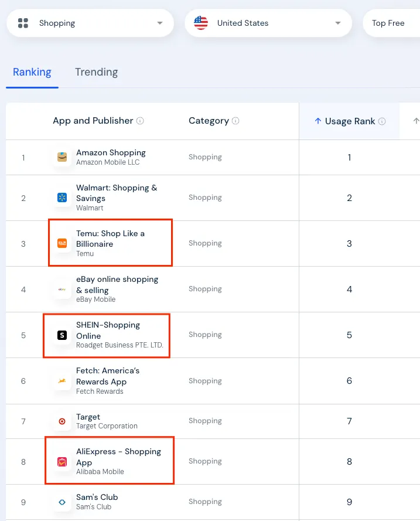The height and width of the screenshot is (521, 420).
Task: Click the Category column header
Action: click(x=209, y=121)
